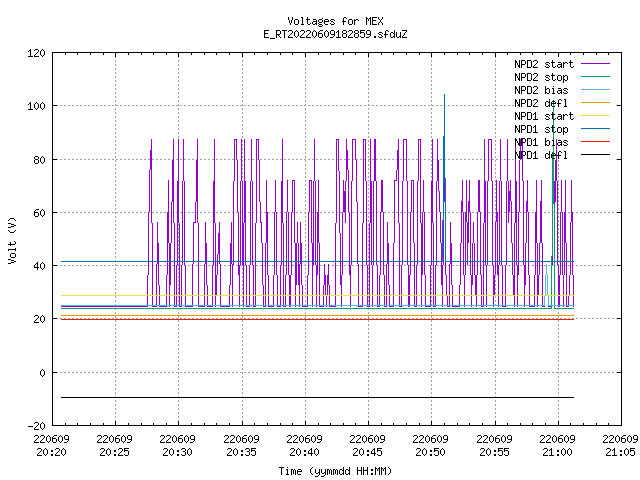Click the 'NPD2 defl' legend label
The width and height of the screenshot is (640, 480).
(x=541, y=103)
